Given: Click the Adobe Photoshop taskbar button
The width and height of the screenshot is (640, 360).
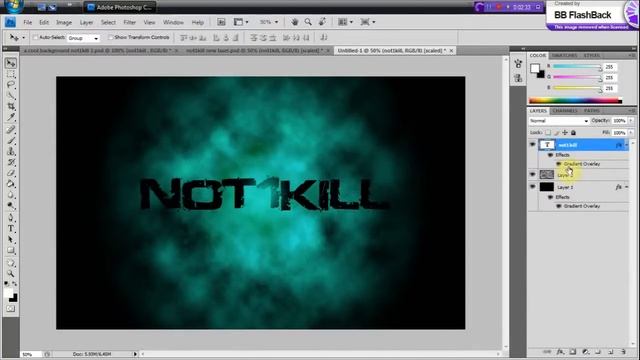Looking at the screenshot, I should click(x=119, y=7).
